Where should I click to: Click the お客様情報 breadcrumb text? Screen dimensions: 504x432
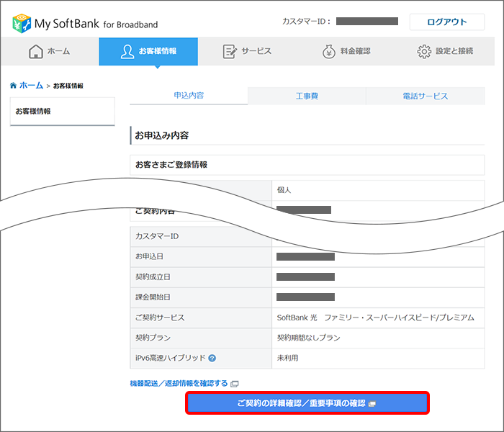[x=68, y=86]
